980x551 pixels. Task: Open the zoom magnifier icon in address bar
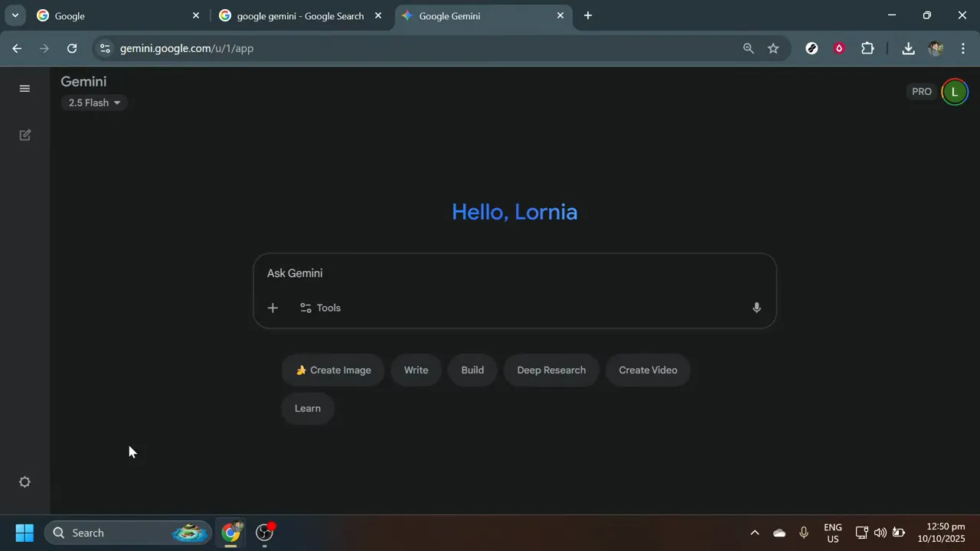[749, 48]
